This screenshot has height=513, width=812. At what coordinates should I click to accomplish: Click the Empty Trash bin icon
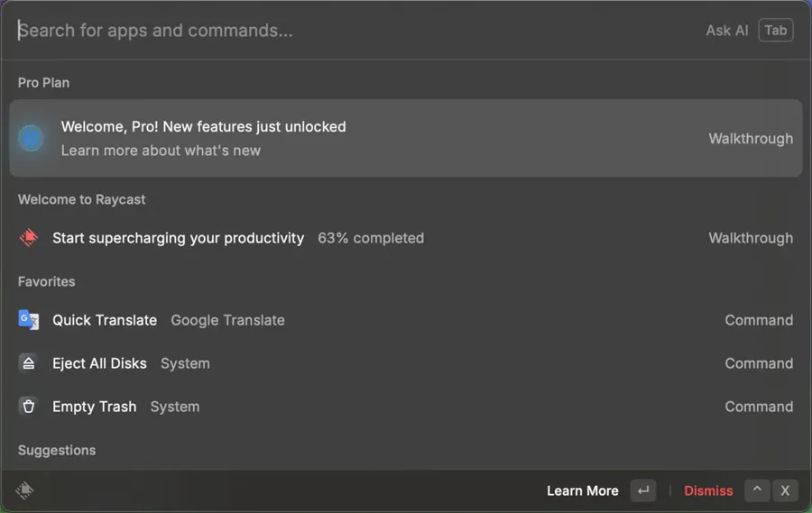tap(29, 407)
